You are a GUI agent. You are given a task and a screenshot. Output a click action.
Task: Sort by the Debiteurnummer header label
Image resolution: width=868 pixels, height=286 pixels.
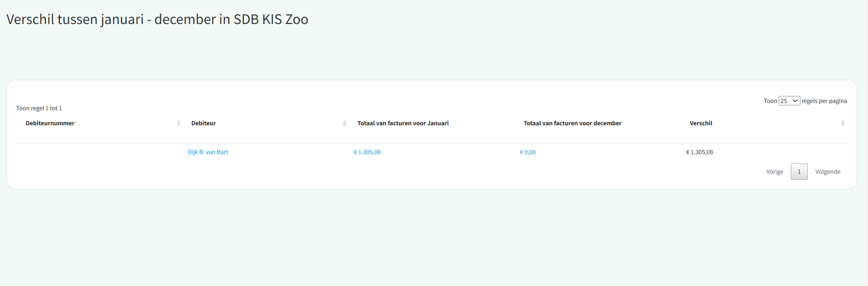(x=50, y=123)
